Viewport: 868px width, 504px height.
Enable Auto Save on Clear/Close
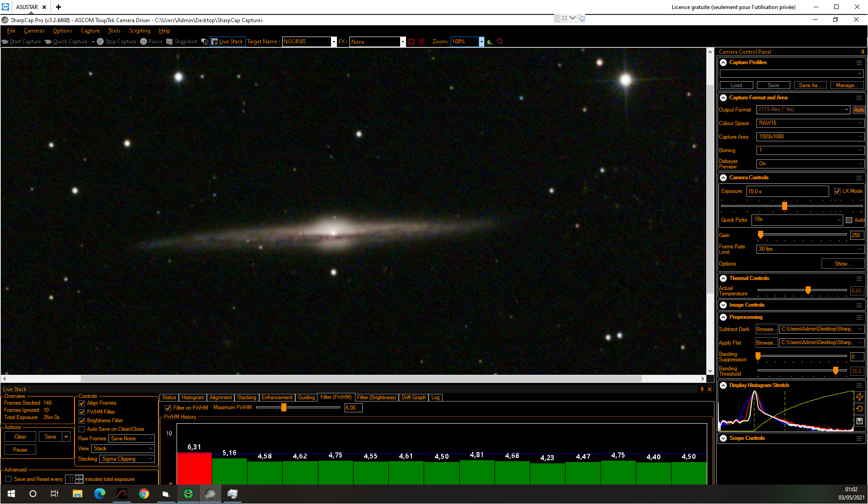(82, 429)
